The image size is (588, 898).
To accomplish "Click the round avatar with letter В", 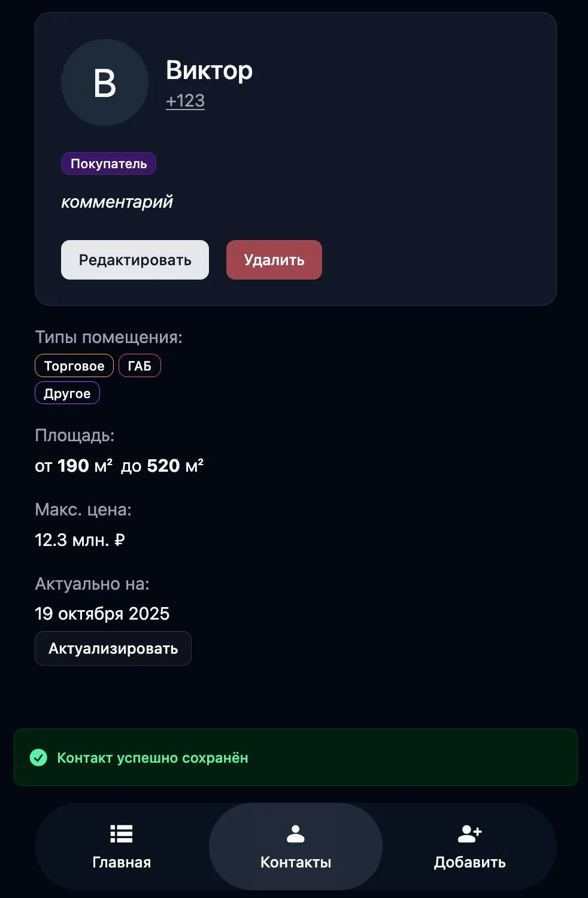I will [x=105, y=83].
